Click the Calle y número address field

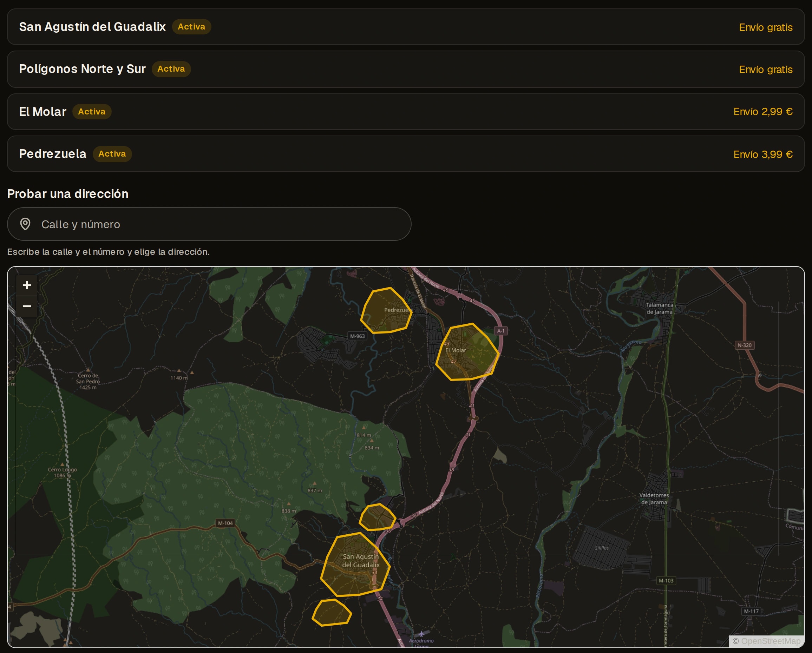(x=209, y=224)
